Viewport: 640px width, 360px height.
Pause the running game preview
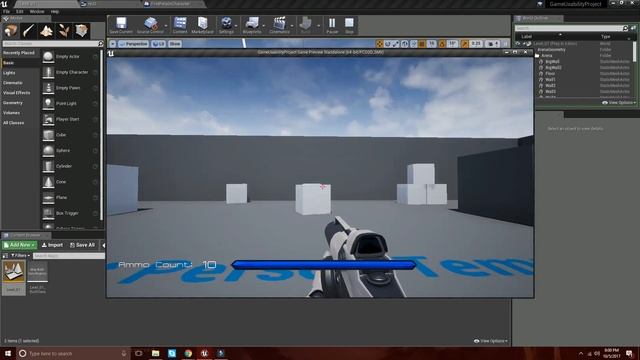[332, 25]
